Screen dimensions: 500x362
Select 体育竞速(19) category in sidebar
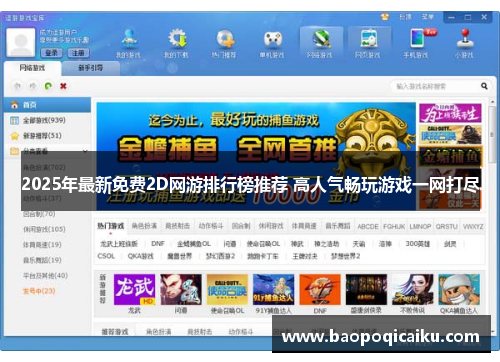[x=42, y=245]
